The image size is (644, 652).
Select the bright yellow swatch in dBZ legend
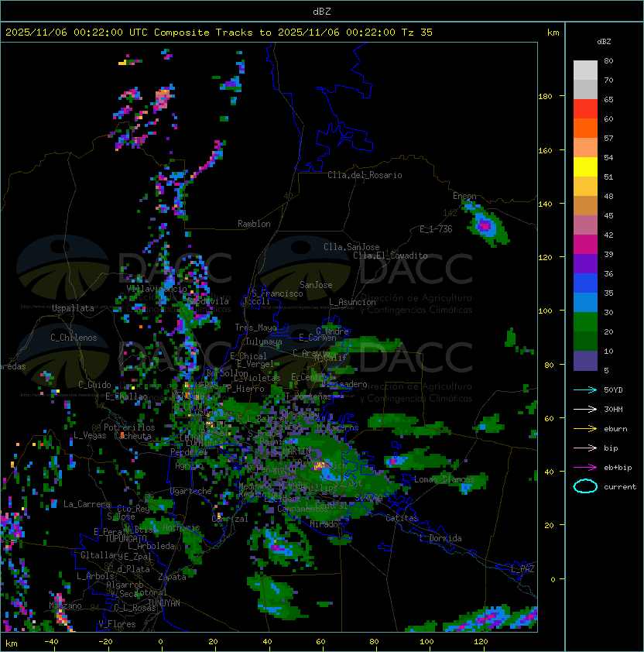585,167
